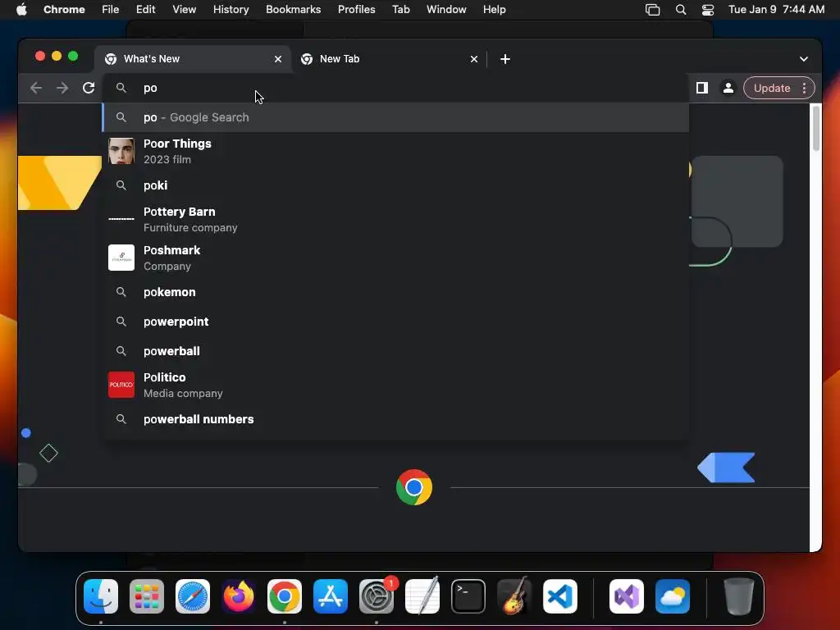
Task: Open the Weather app from the Dock
Action: pyautogui.click(x=673, y=596)
